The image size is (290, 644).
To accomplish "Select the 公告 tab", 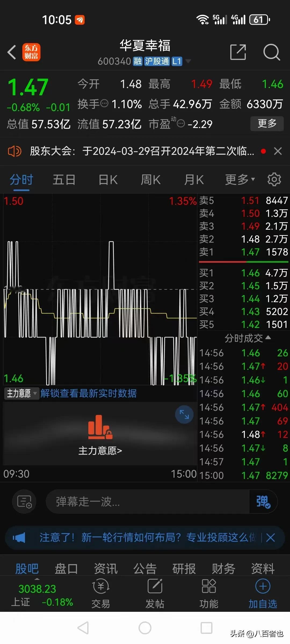I will click(x=145, y=569).
